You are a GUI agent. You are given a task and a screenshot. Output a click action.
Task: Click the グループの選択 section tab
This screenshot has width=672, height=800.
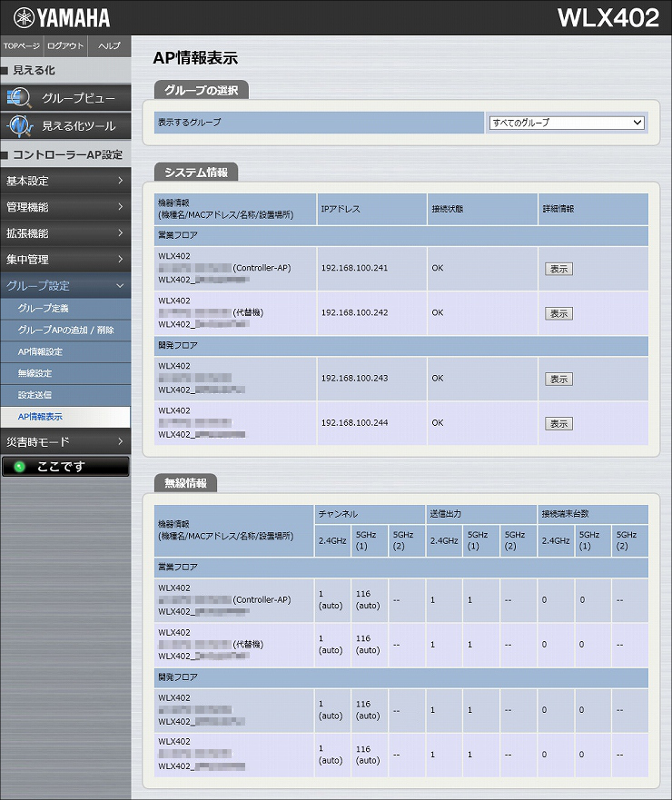[201, 90]
